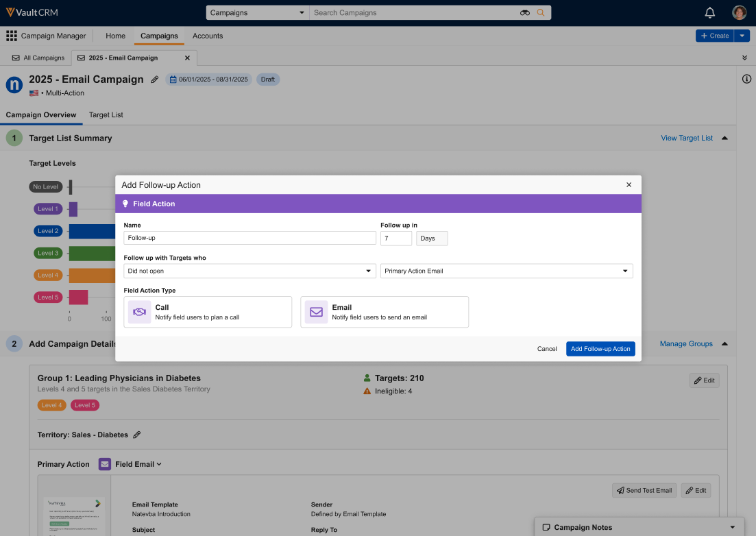Open the Primary Action Email dropdown
The width and height of the screenshot is (756, 536).
coord(507,271)
